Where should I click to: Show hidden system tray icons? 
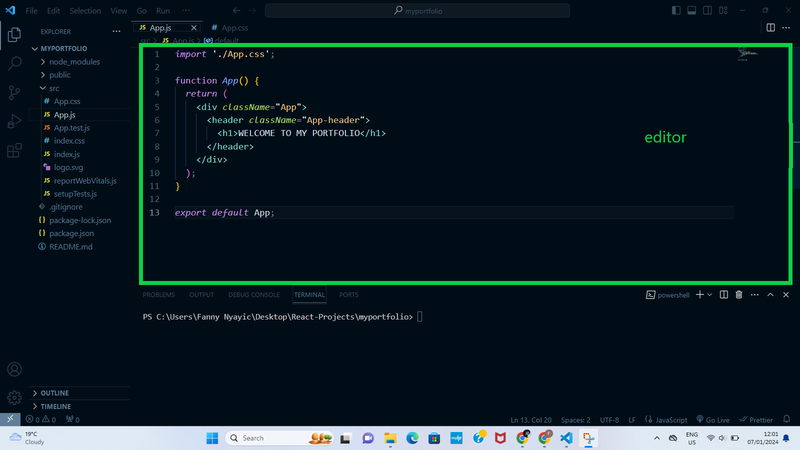click(657, 438)
